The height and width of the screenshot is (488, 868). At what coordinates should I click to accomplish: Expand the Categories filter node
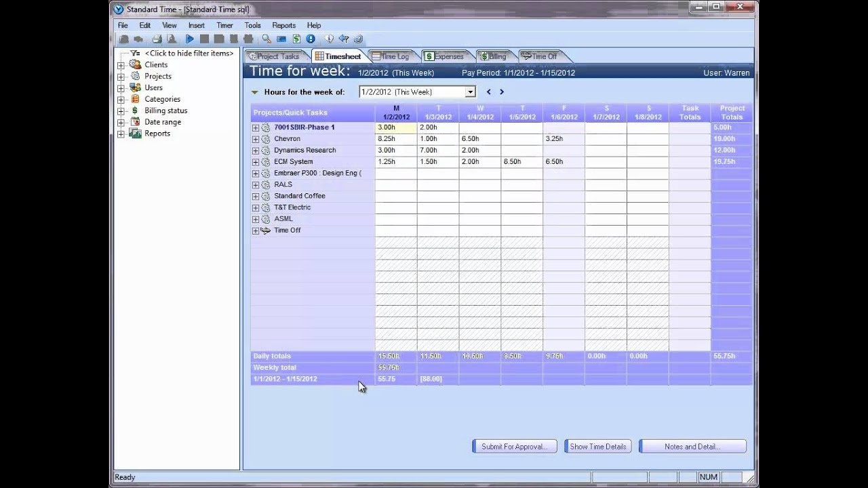point(121,100)
